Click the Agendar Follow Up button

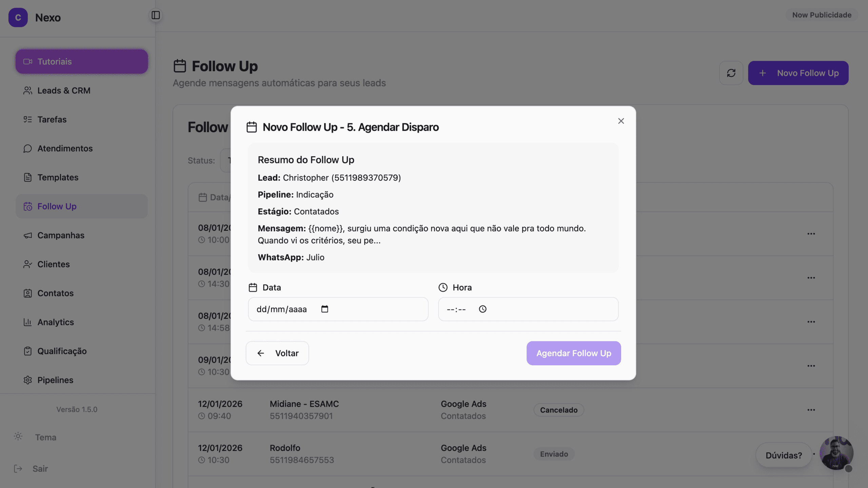573,353
